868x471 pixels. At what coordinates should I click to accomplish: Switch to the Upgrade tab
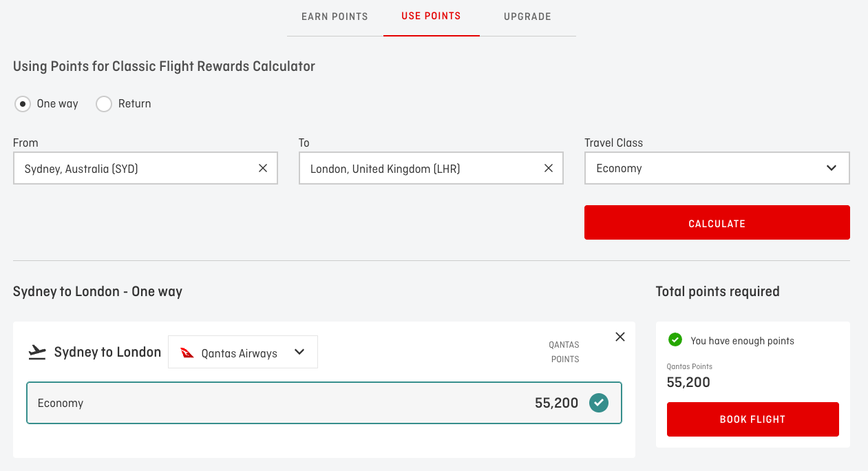click(527, 17)
